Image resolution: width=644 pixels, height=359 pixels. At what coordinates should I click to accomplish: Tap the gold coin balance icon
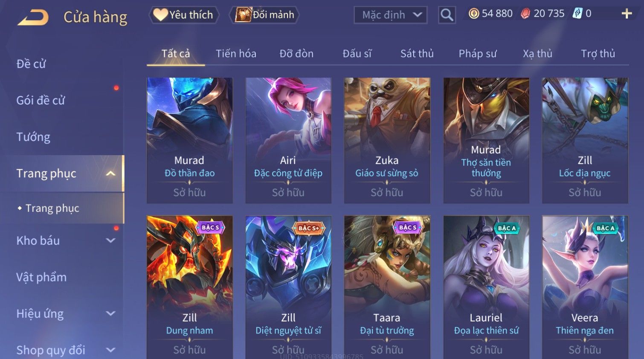[473, 14]
